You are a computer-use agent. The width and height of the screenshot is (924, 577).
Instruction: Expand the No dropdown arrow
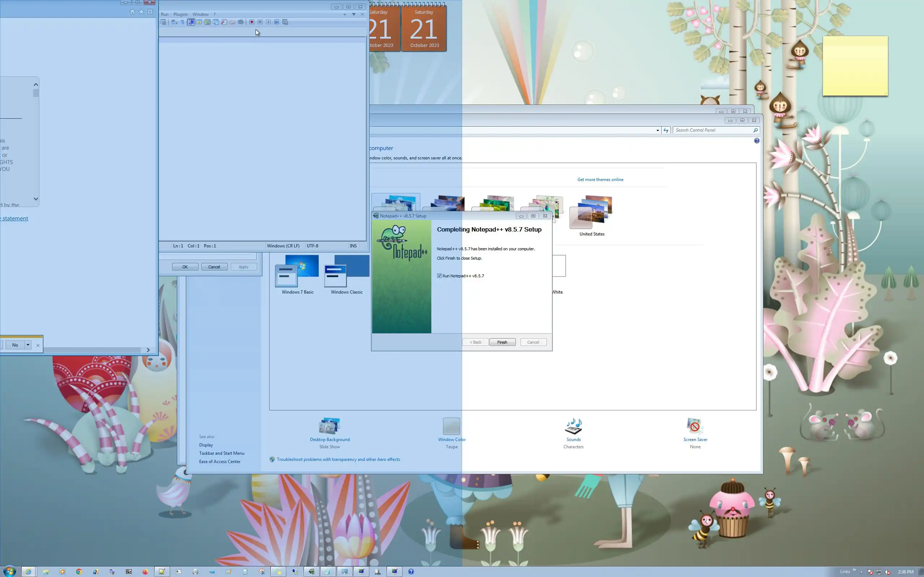pos(28,345)
